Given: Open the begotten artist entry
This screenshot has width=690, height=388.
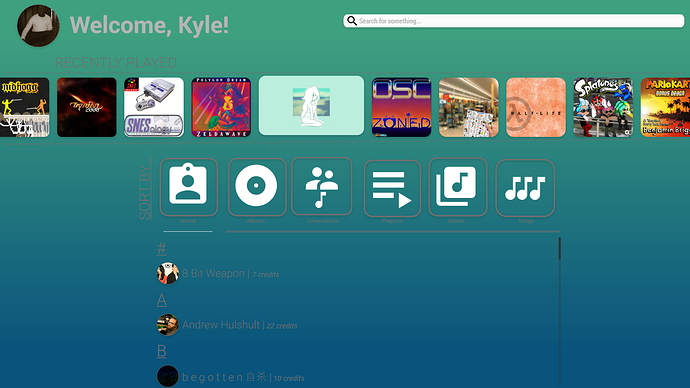Looking at the screenshot, I should 231,377.
